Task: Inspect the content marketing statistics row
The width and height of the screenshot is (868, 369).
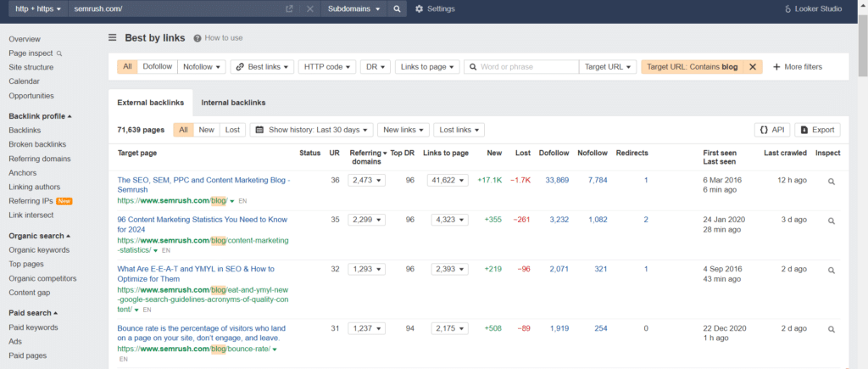Action: [x=831, y=221]
